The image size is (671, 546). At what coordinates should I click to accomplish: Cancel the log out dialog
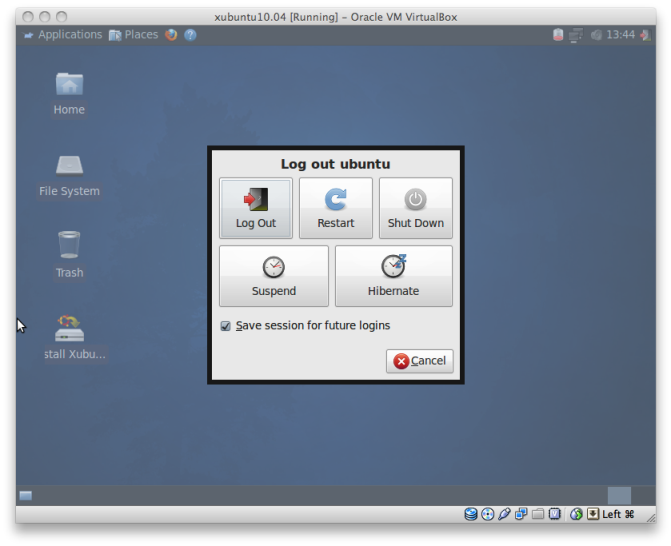420,361
